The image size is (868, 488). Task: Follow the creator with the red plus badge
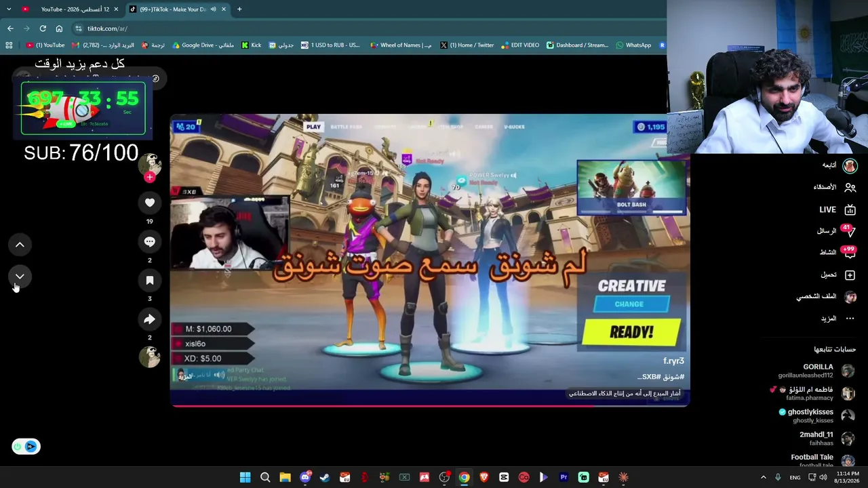click(150, 178)
